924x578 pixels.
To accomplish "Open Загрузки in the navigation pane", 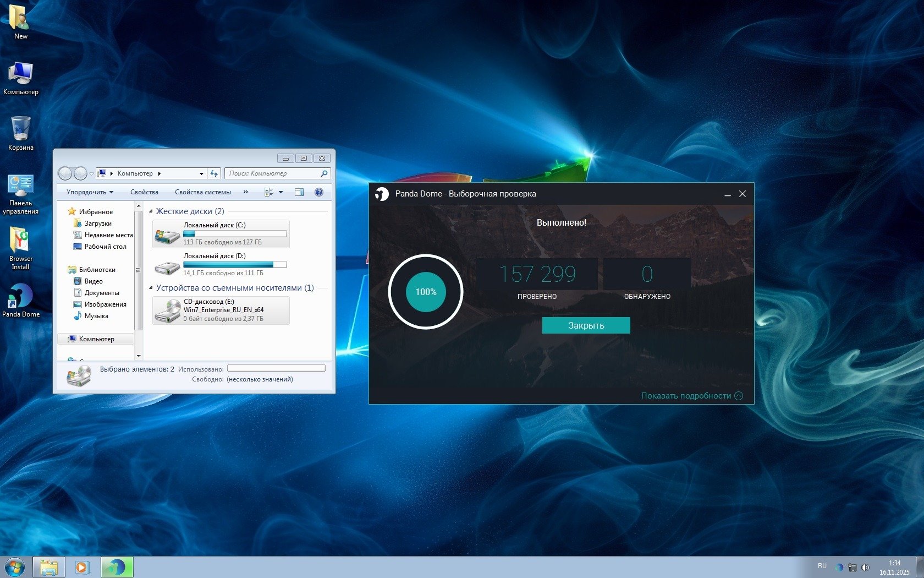I will [x=98, y=223].
